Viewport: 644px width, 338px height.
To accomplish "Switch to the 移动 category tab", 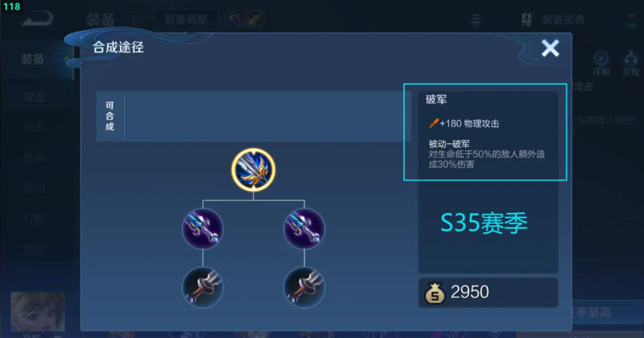I will tap(34, 188).
